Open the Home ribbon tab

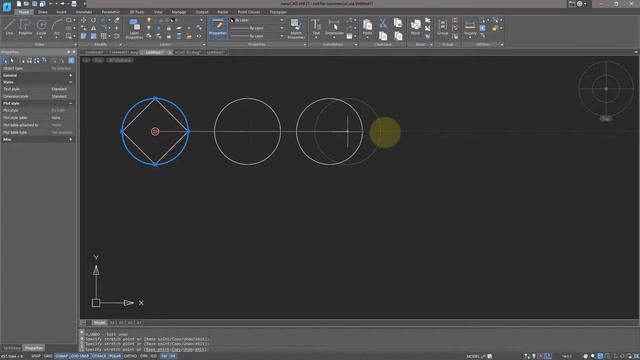pos(24,12)
